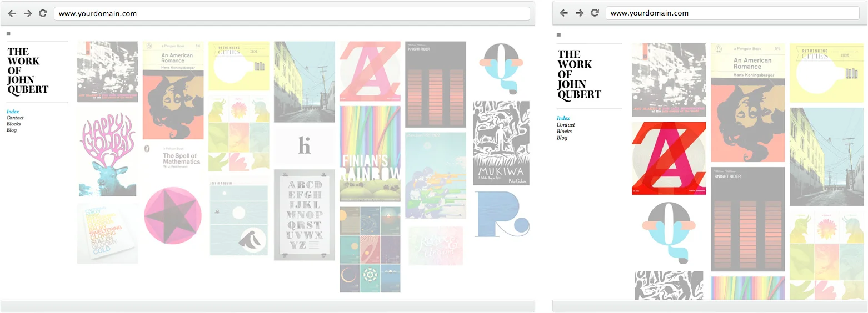The width and height of the screenshot is (868, 313).
Task: Open the Knight Rider poster in left window
Action: click(436, 84)
